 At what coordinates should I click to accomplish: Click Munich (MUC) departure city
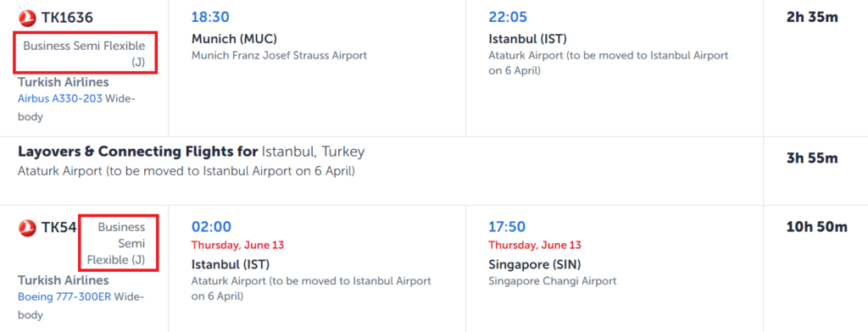point(234,39)
